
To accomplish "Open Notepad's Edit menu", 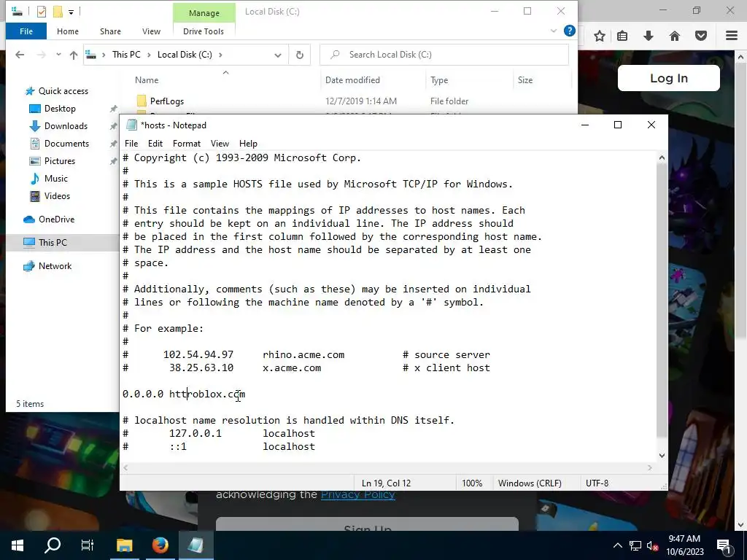I will pos(155,144).
